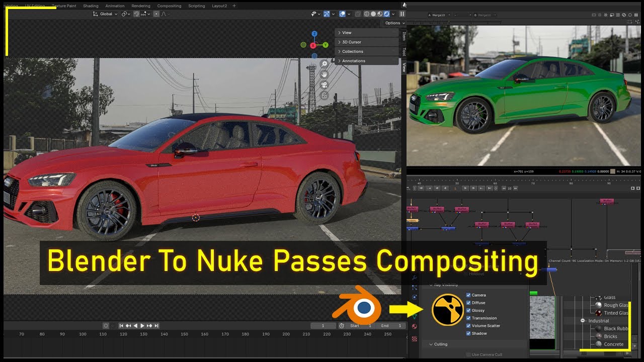This screenshot has height=362, width=644.
Task: Open the Options dropdown in the viewport
Action: tap(394, 23)
